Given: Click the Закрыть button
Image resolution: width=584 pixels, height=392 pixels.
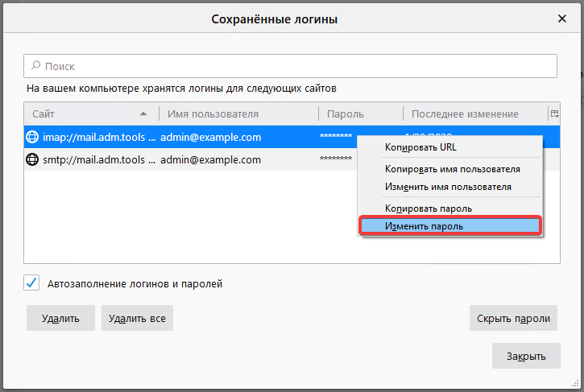Looking at the screenshot, I should click(x=526, y=356).
